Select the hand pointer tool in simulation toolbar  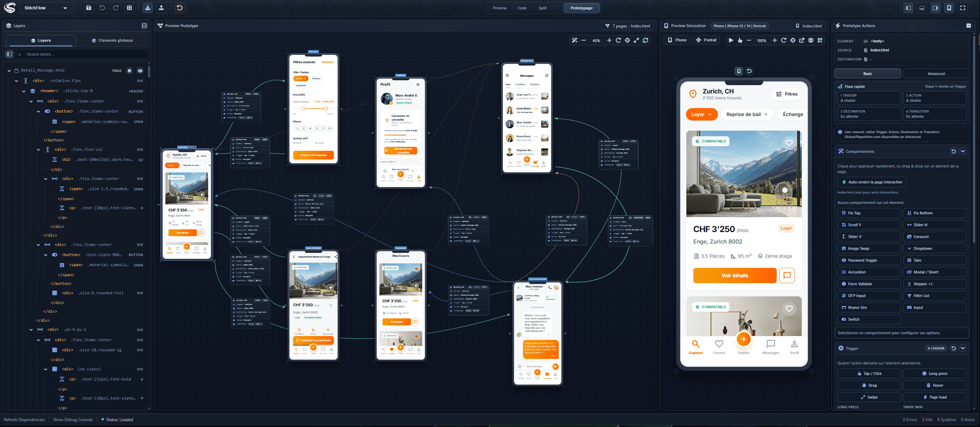pos(740,40)
